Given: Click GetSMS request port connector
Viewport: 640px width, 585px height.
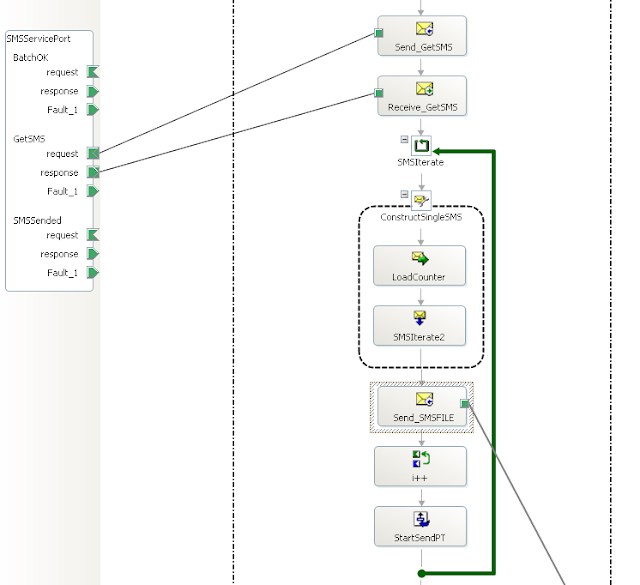Looking at the screenshot, I should tap(93, 153).
